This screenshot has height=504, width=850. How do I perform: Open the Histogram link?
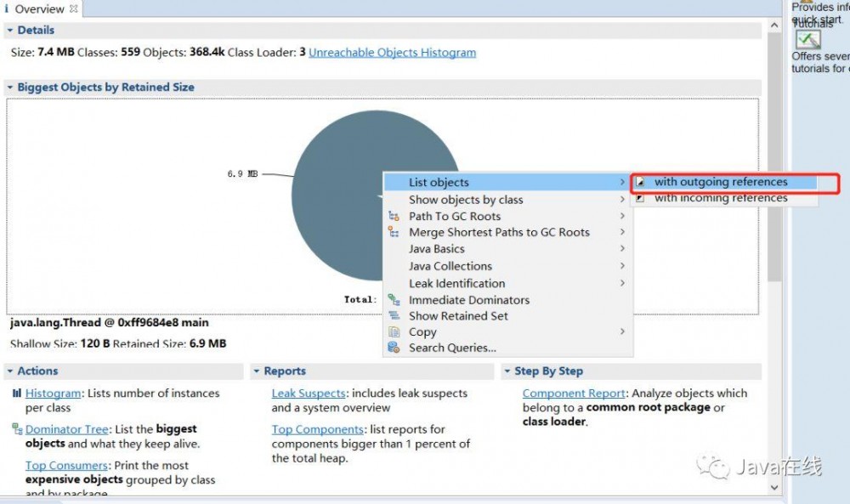click(53, 394)
